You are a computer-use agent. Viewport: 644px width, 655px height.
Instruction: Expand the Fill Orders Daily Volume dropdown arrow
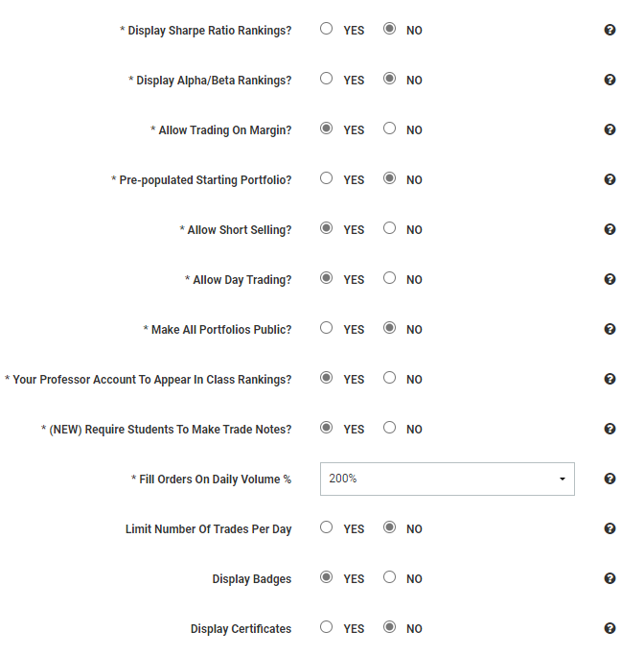pyautogui.click(x=563, y=480)
